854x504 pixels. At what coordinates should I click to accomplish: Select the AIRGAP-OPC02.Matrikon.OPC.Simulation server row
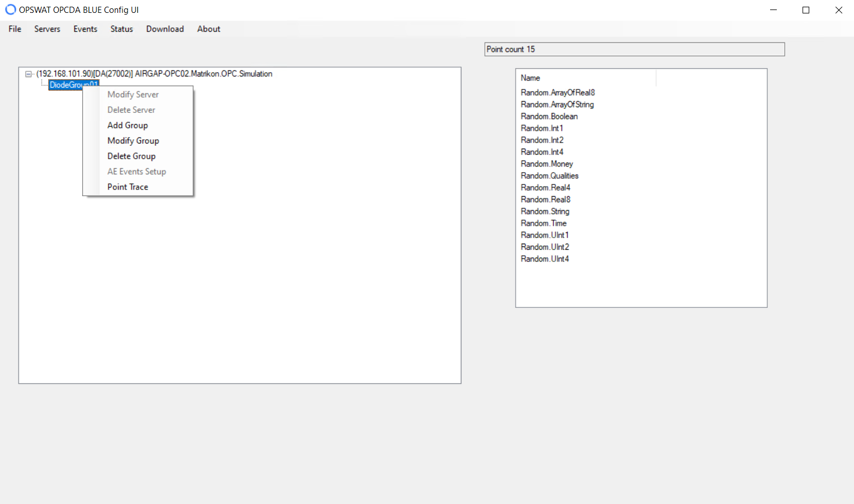[x=154, y=74]
